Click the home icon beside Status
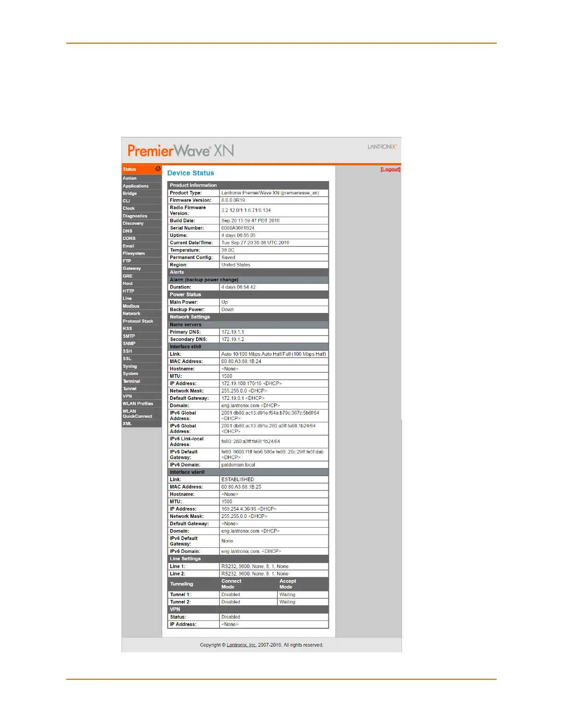Screen dimensions: 563x728 point(158,169)
